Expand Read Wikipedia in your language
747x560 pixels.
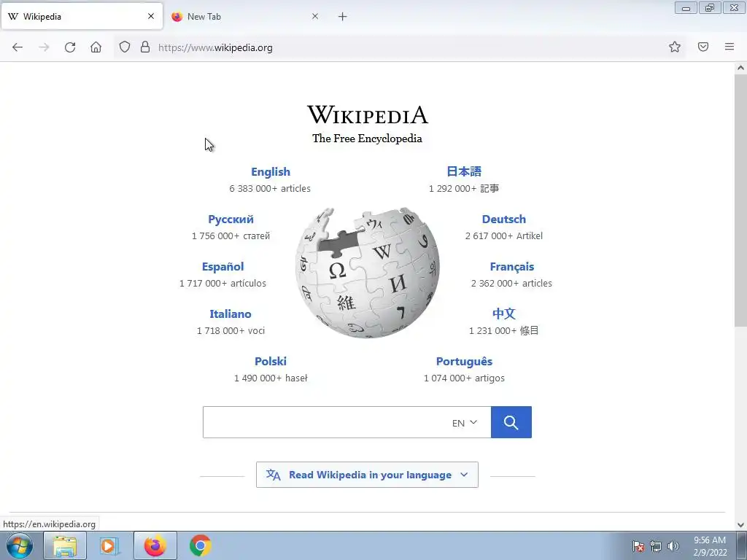pyautogui.click(x=368, y=475)
